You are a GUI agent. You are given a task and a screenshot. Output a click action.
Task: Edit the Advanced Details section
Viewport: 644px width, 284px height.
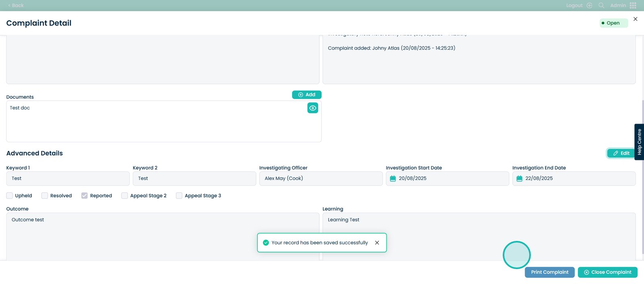pos(621,153)
